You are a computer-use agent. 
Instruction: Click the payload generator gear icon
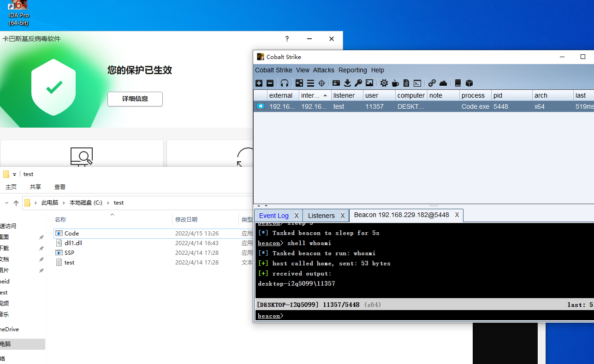click(x=384, y=83)
